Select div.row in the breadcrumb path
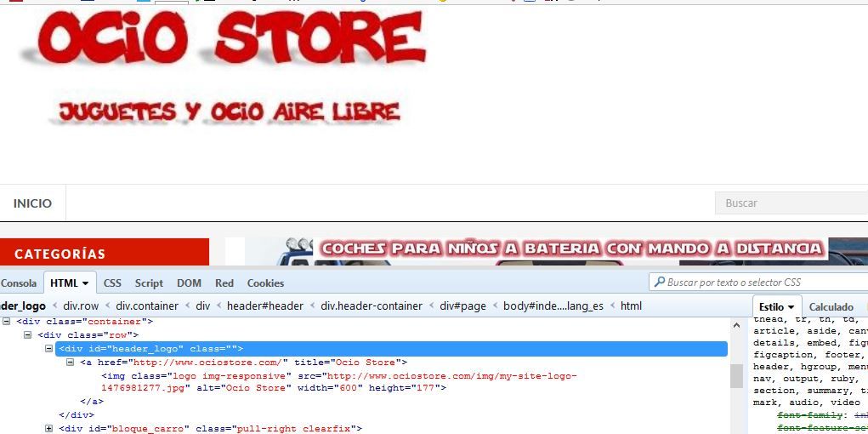 point(81,306)
